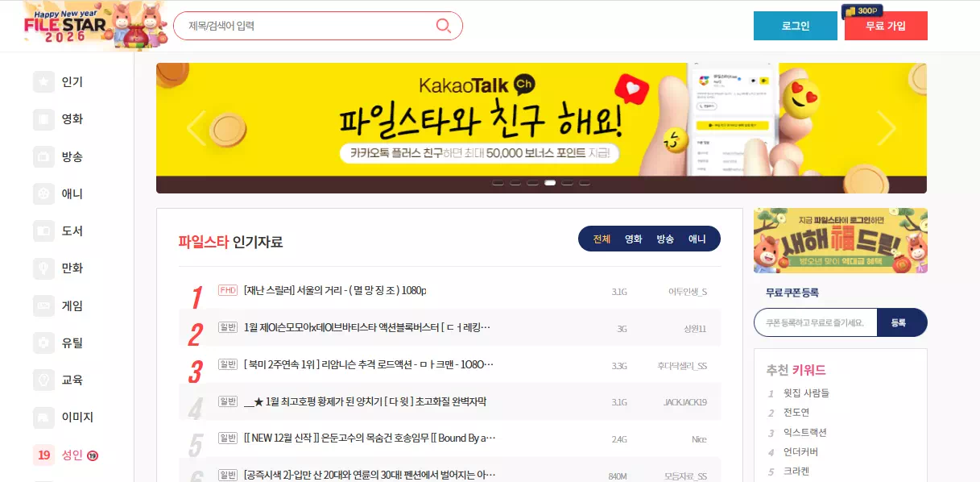Select the 영화 film icon in sidebar

[43, 119]
